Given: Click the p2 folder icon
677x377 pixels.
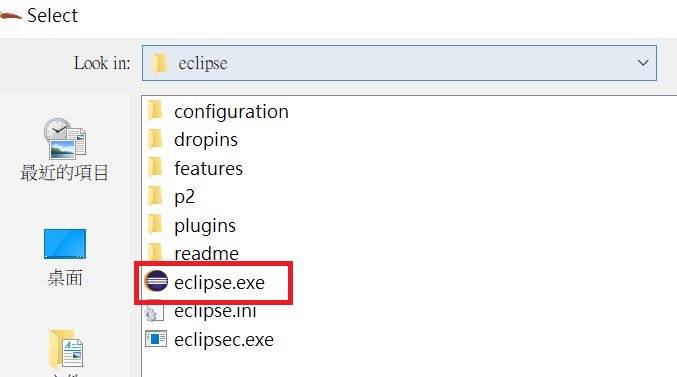Looking at the screenshot, I should 155,196.
